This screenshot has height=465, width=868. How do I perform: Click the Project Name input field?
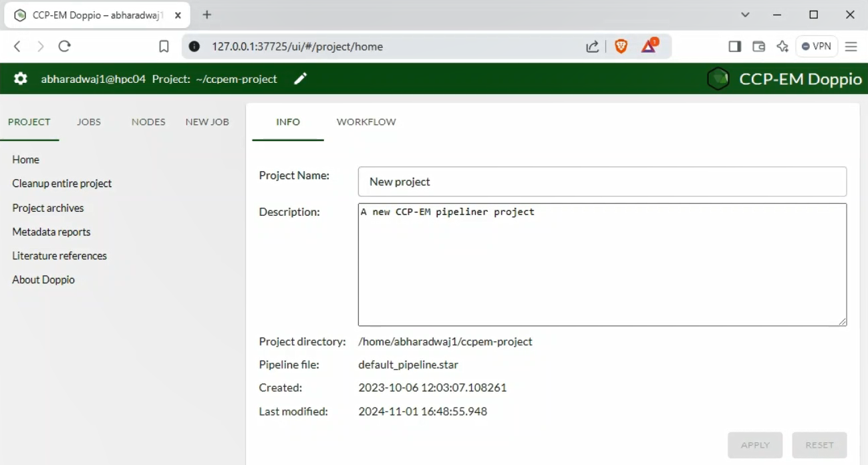(x=602, y=182)
